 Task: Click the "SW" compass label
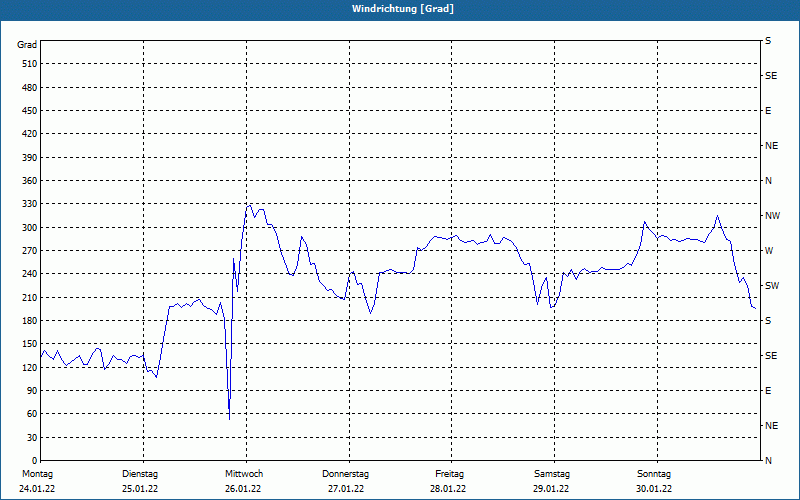(772, 286)
